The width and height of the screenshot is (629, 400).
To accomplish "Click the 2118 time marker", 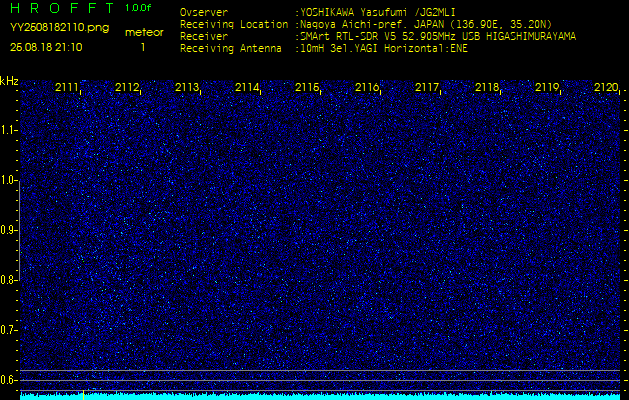I will click(487, 87).
